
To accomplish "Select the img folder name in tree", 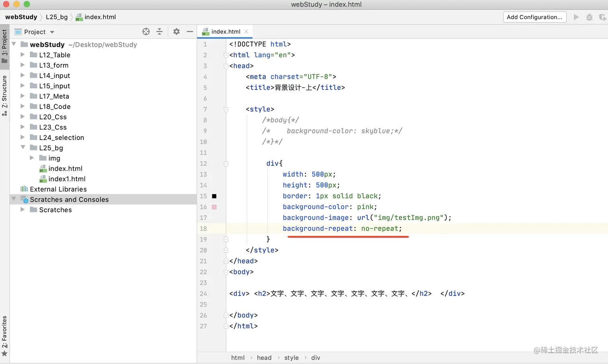I will (54, 158).
